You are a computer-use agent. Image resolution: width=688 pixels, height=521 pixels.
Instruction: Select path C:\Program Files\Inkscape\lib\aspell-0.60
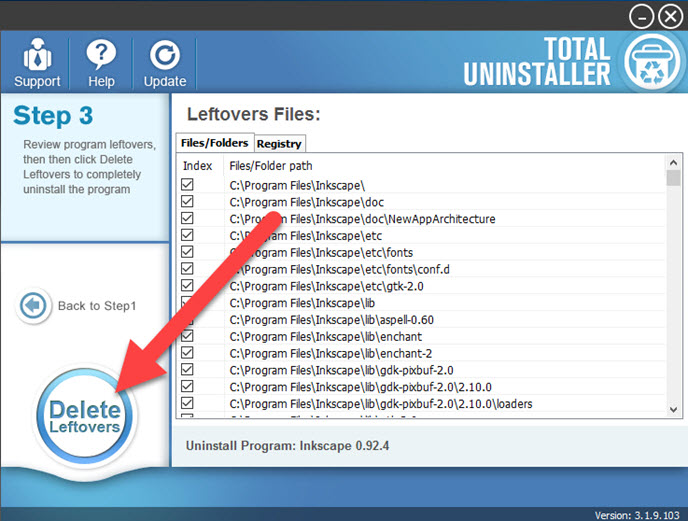coord(332,320)
